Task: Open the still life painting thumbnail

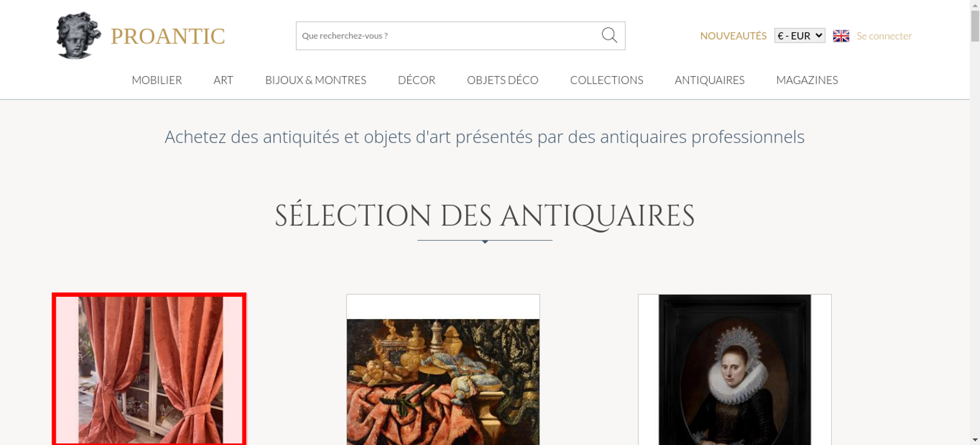Action: pos(443,370)
